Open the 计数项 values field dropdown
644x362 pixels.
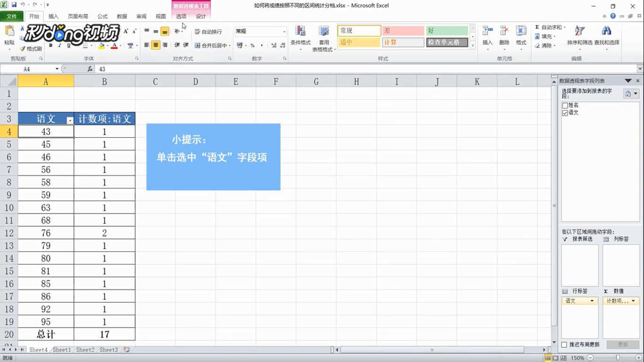tap(633, 301)
